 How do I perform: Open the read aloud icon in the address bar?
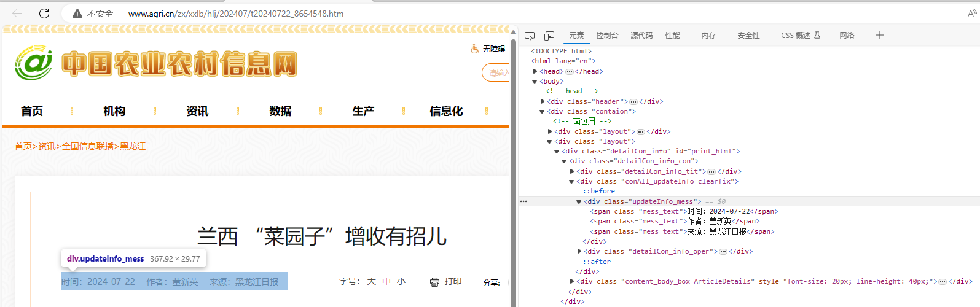click(x=972, y=13)
